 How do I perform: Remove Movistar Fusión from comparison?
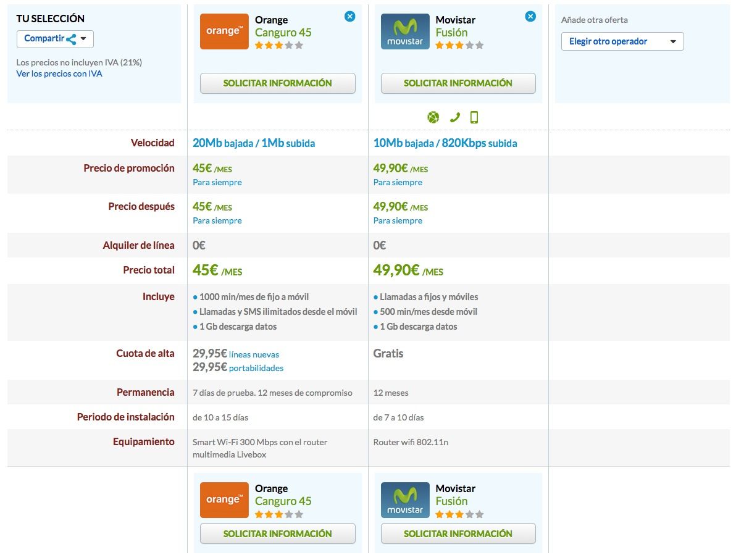coord(530,17)
